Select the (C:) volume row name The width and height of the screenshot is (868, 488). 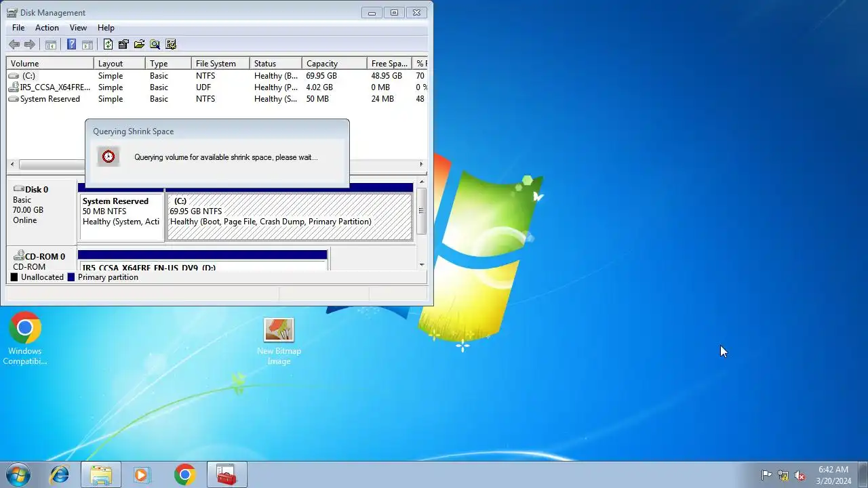tap(28, 76)
